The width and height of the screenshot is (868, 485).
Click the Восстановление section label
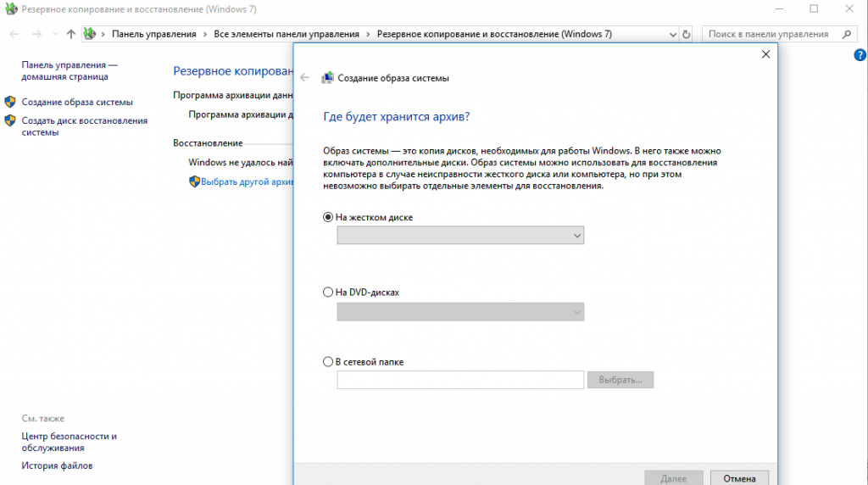click(x=208, y=142)
